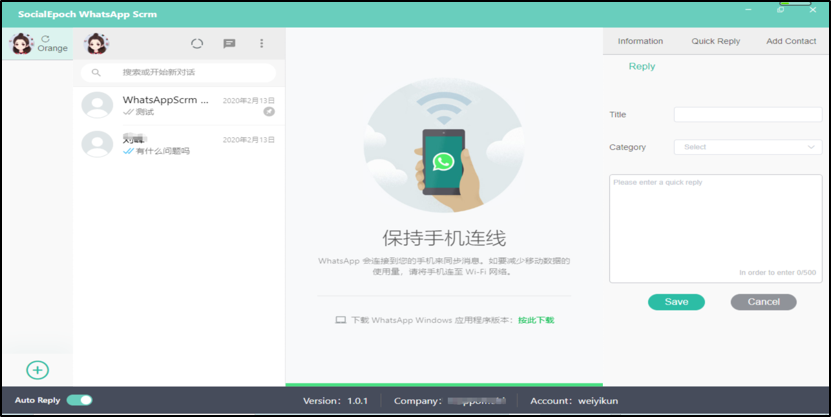Close the SocialEpoch window
Image resolution: width=831 pixels, height=417 pixels.
tap(812, 10)
